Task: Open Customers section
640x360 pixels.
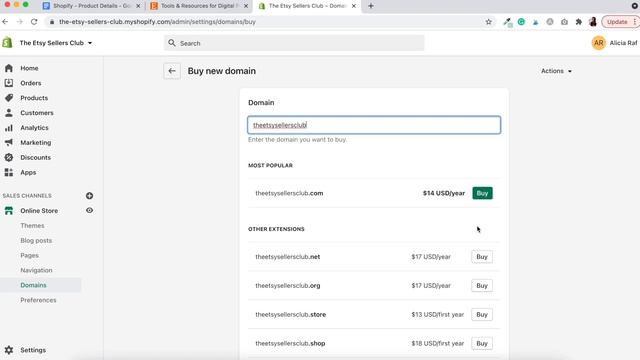Action: [x=37, y=113]
